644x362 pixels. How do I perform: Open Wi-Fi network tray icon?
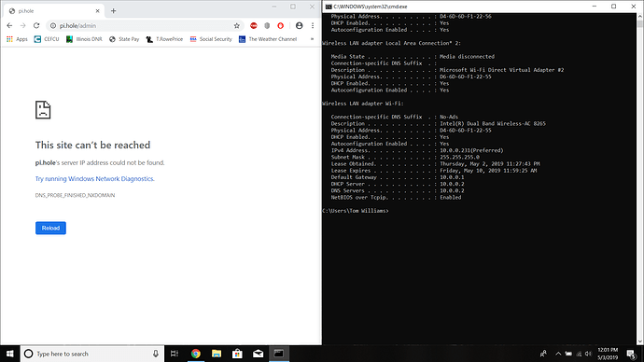click(x=579, y=354)
